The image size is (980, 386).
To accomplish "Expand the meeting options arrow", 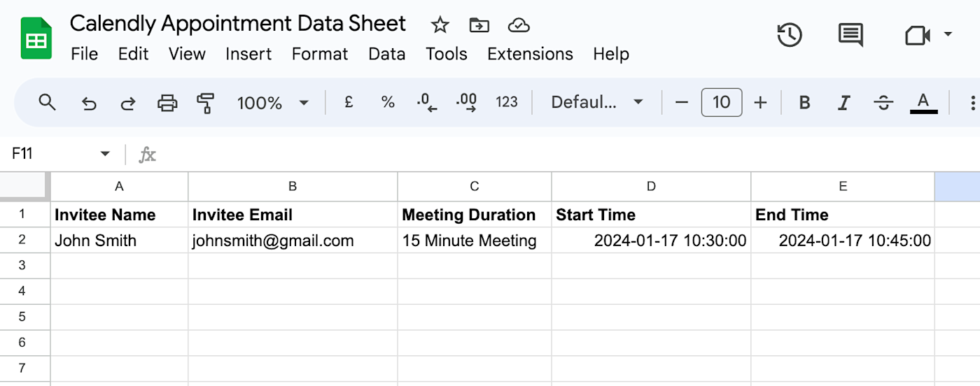I will coord(948,34).
